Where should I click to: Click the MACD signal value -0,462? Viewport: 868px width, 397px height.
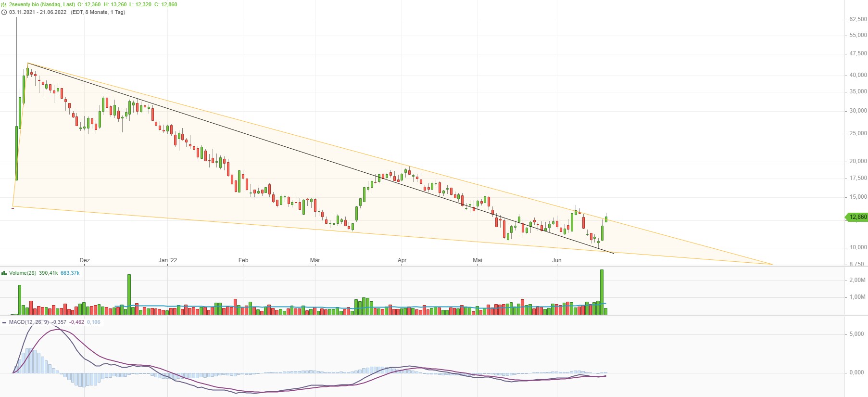(x=76, y=322)
